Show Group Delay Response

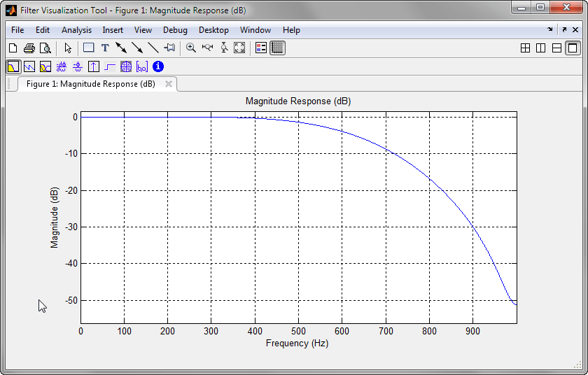point(62,67)
